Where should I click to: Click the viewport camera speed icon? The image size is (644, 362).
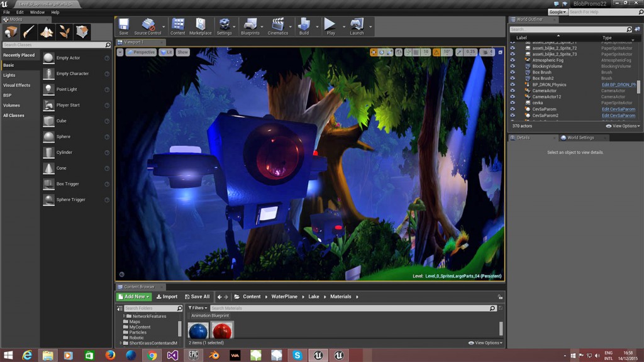click(x=487, y=52)
